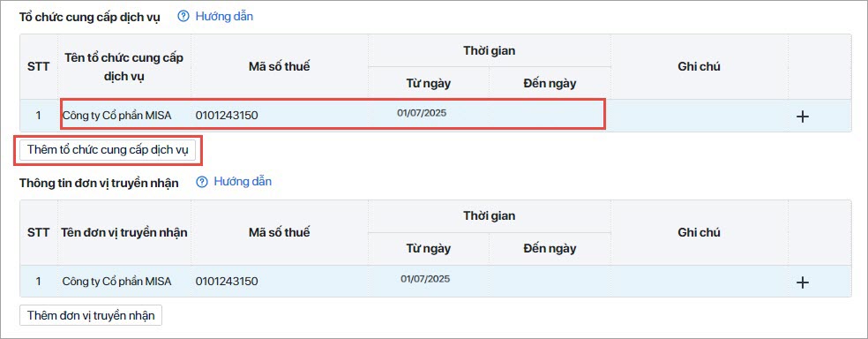The width and height of the screenshot is (868, 339).
Task: Click empty Ghi chú cell of service provider row
Action: pyautogui.click(x=700, y=116)
